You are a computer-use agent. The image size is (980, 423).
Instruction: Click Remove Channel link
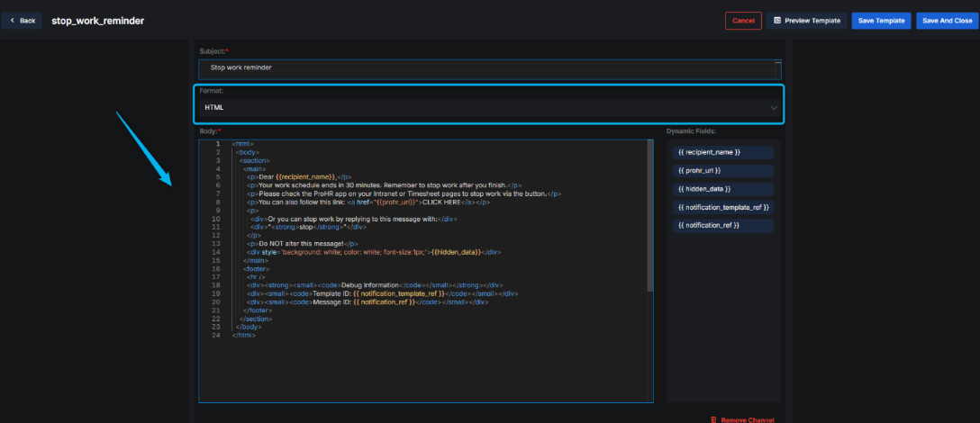pyautogui.click(x=748, y=419)
